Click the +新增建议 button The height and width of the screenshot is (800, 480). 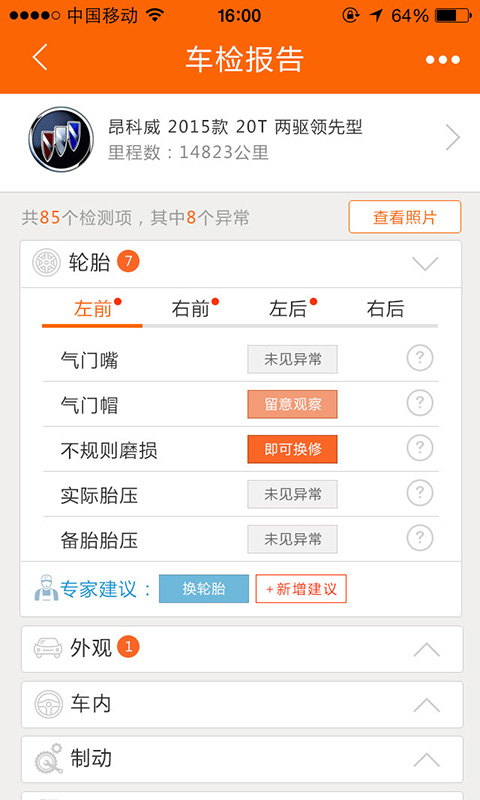coord(301,589)
